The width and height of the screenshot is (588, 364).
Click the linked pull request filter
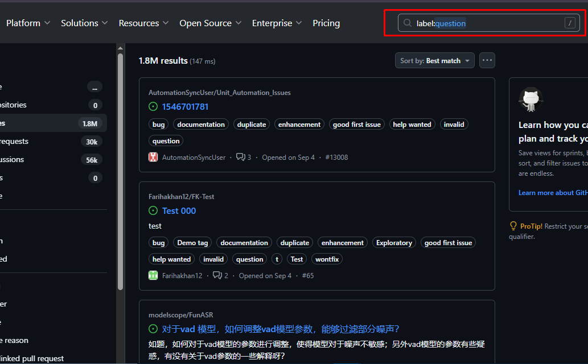[32, 358]
